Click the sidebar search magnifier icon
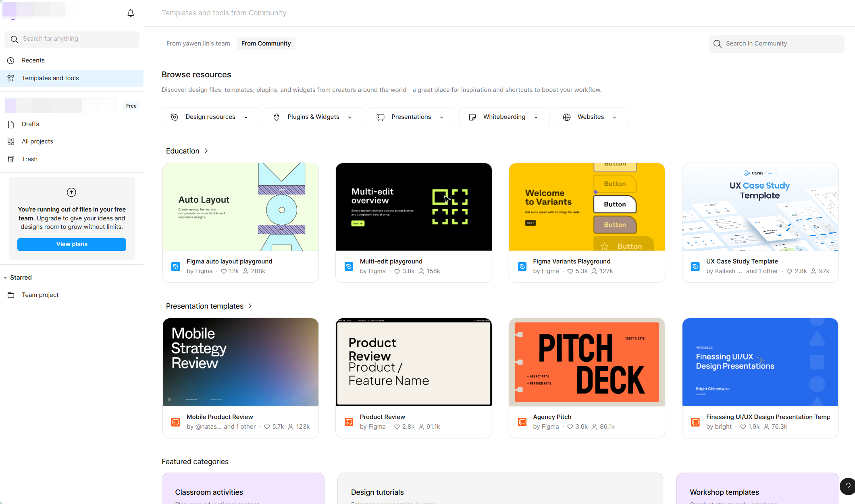The height and width of the screenshot is (504, 855). [x=15, y=39]
